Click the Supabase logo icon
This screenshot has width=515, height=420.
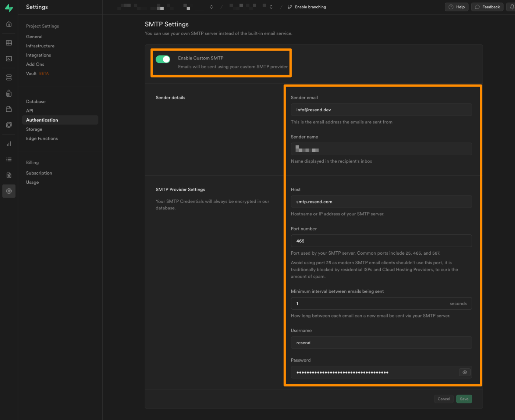pyautogui.click(x=9, y=8)
